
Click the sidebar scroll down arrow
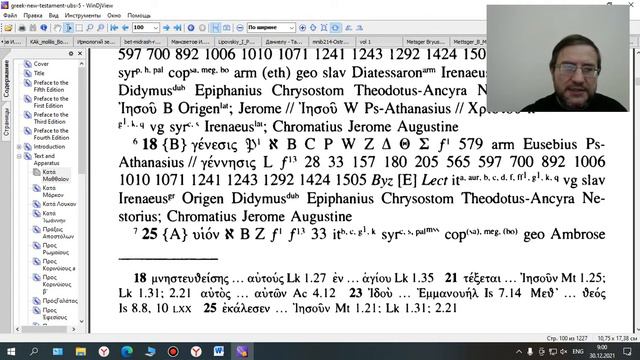[x=81, y=322]
